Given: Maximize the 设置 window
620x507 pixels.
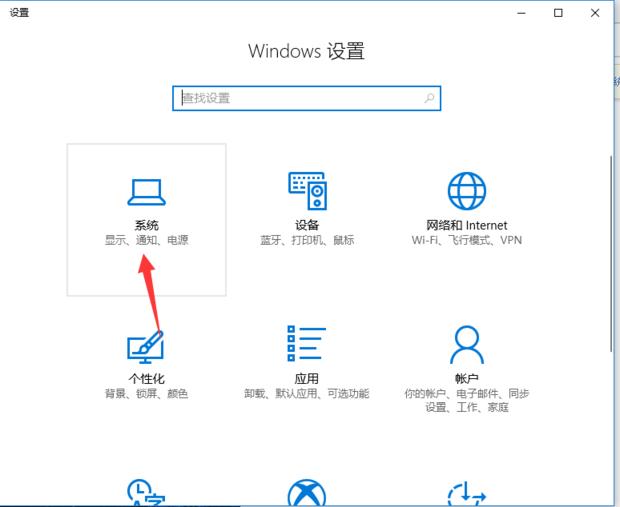Looking at the screenshot, I should point(558,13).
